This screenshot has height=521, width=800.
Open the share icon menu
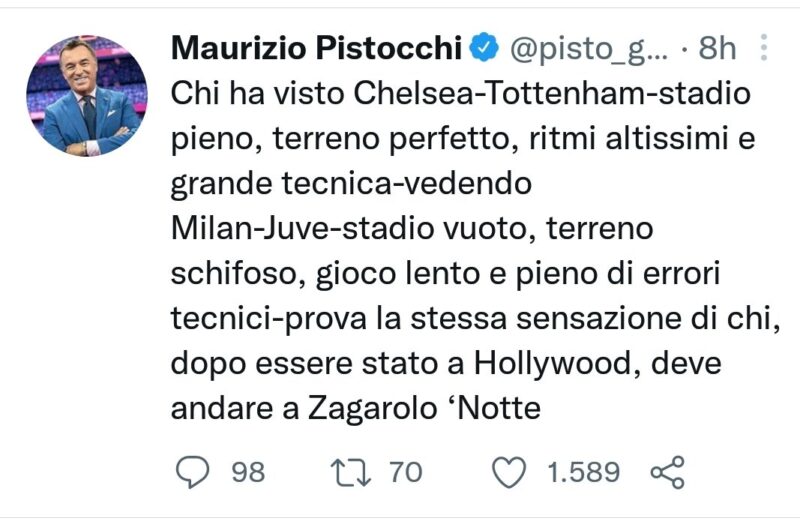667,472
